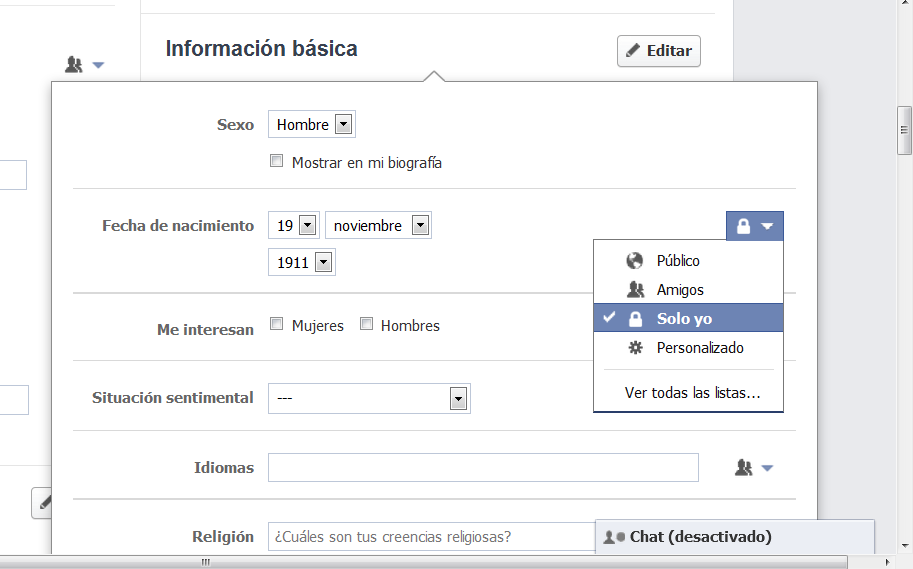This screenshot has height=569, width=913.
Task: Open the Situación sentimental dropdown
Action: pos(369,398)
